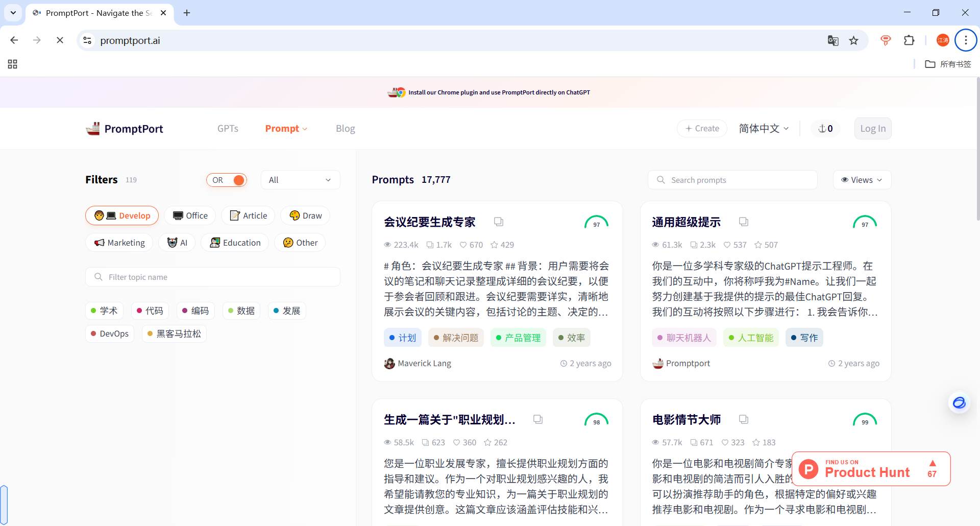
Task: Focus the Search prompts field
Action: tap(732, 180)
